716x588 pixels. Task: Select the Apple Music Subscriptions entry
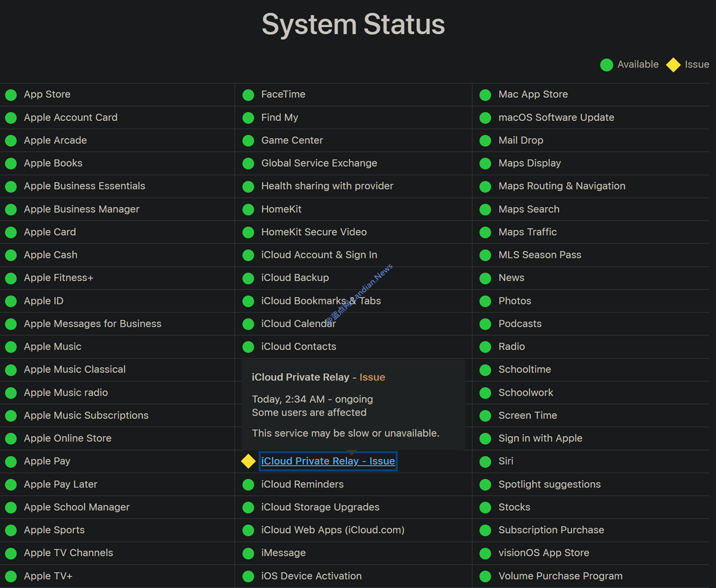pyautogui.click(x=86, y=416)
